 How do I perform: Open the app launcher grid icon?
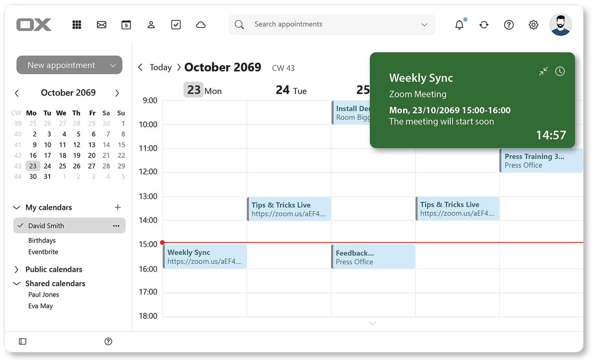pyautogui.click(x=77, y=24)
